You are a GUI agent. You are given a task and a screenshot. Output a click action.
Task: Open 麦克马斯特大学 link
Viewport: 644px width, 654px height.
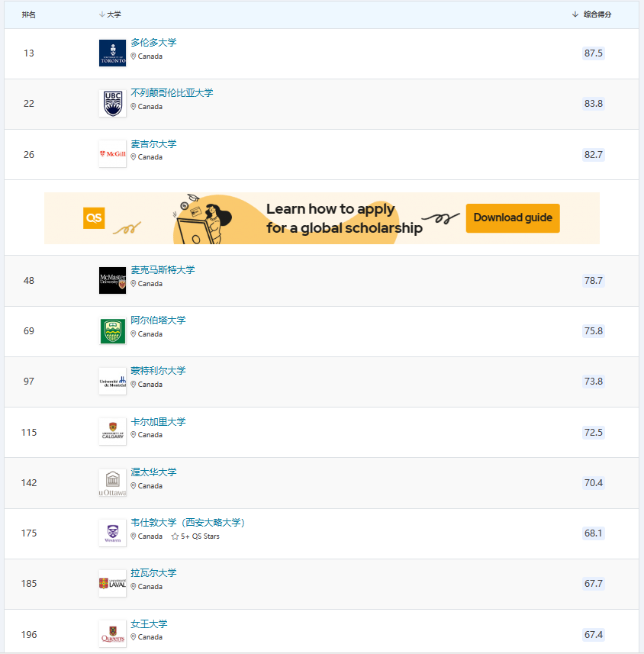coord(163,270)
